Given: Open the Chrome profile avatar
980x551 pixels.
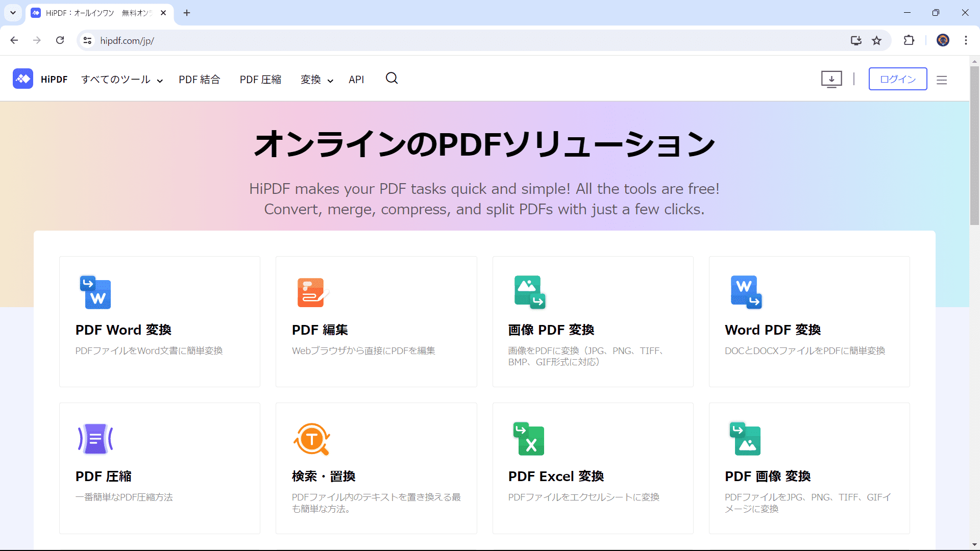Looking at the screenshot, I should [943, 40].
